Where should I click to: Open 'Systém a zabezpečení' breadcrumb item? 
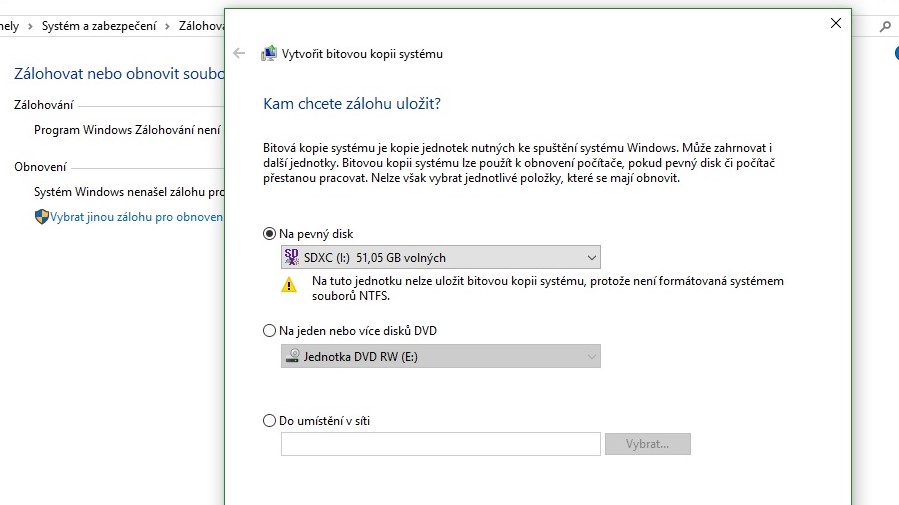99,26
